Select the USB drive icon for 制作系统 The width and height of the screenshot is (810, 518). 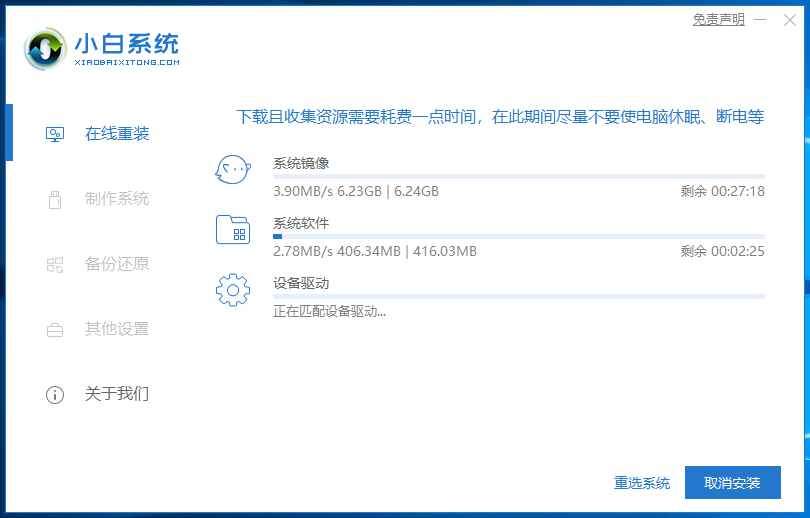point(55,199)
